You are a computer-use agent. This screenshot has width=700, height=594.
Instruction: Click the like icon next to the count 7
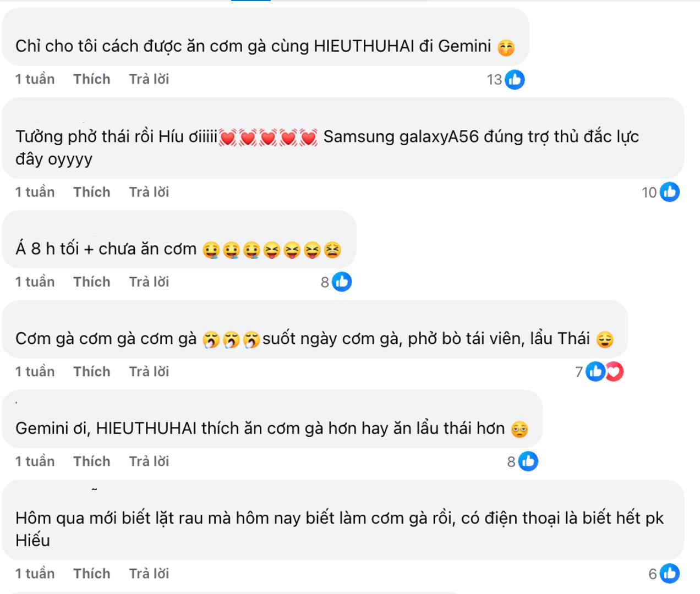click(x=595, y=372)
